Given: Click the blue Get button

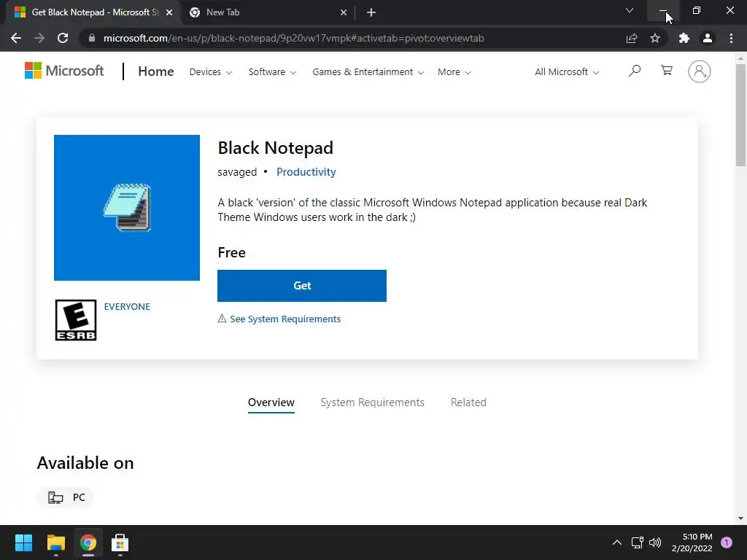Looking at the screenshot, I should (302, 286).
